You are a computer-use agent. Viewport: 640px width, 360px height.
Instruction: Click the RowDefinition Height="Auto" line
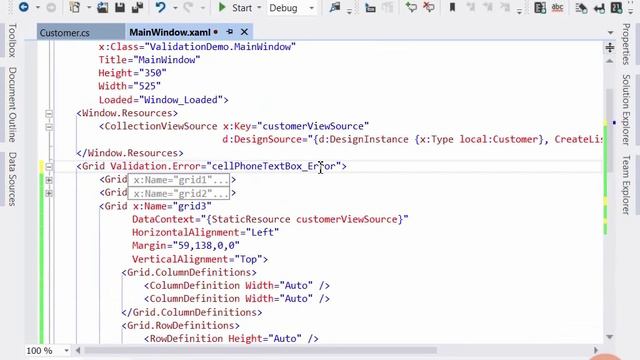click(x=231, y=338)
